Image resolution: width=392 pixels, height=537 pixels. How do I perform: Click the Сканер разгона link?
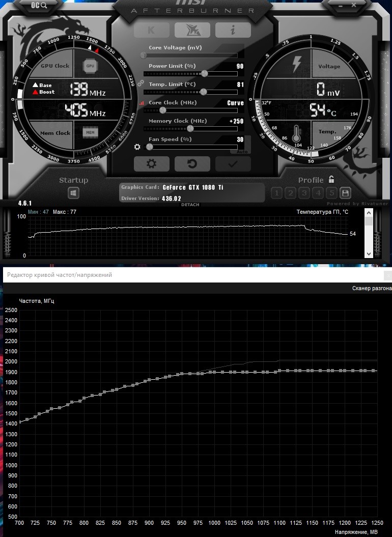[x=372, y=289]
